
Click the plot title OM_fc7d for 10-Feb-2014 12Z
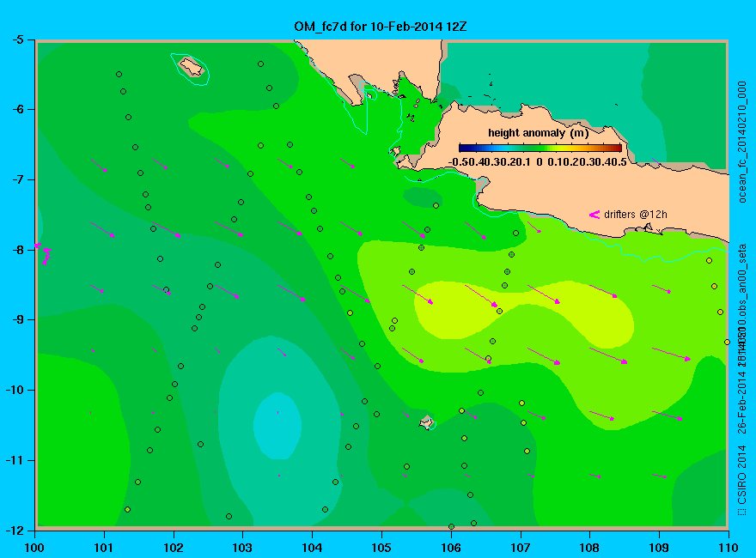coord(380,27)
